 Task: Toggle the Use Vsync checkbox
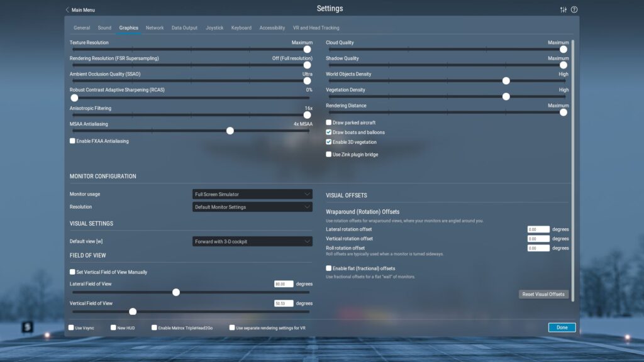click(72, 327)
